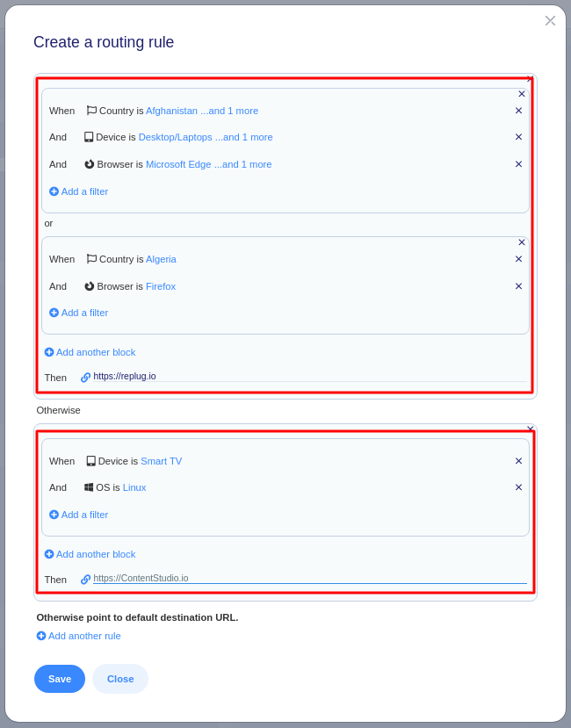The image size is (571, 728).
Task: Focus the ContentStudio.io destination URL field
Action: click(x=307, y=578)
